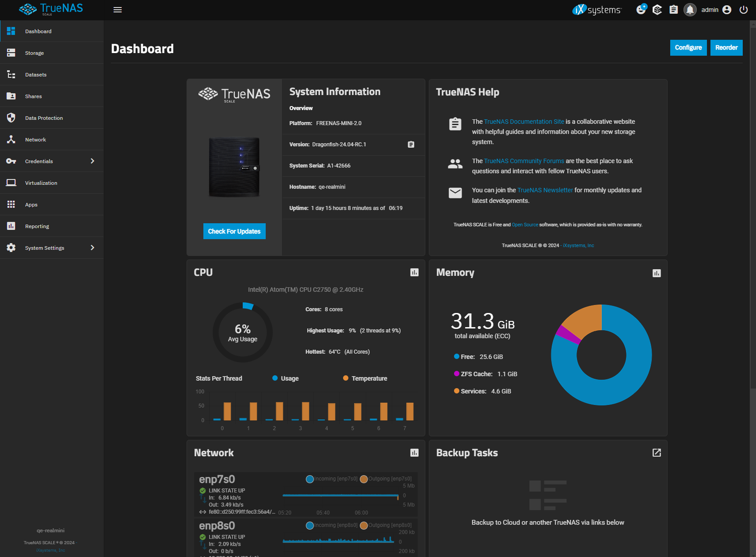The height and width of the screenshot is (557, 756).
Task: Click the Hostname qe-realmini value
Action: (x=332, y=187)
